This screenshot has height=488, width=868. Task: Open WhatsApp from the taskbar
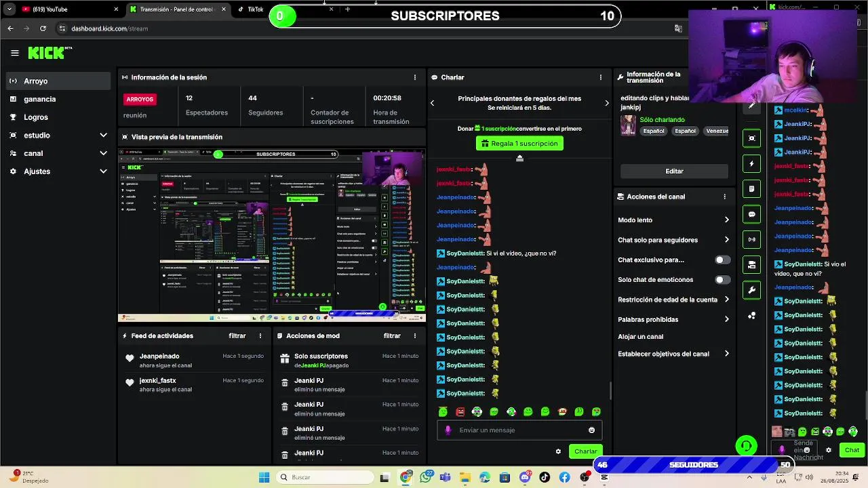point(425,477)
